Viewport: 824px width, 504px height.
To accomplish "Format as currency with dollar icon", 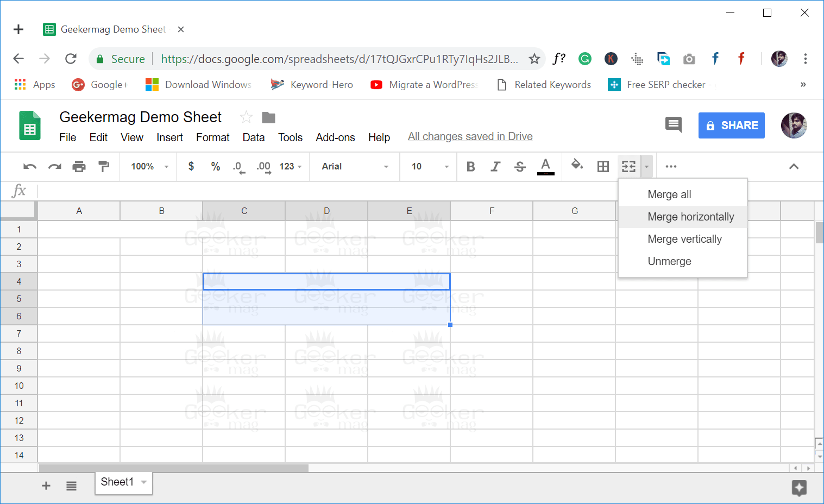I will coord(191,166).
